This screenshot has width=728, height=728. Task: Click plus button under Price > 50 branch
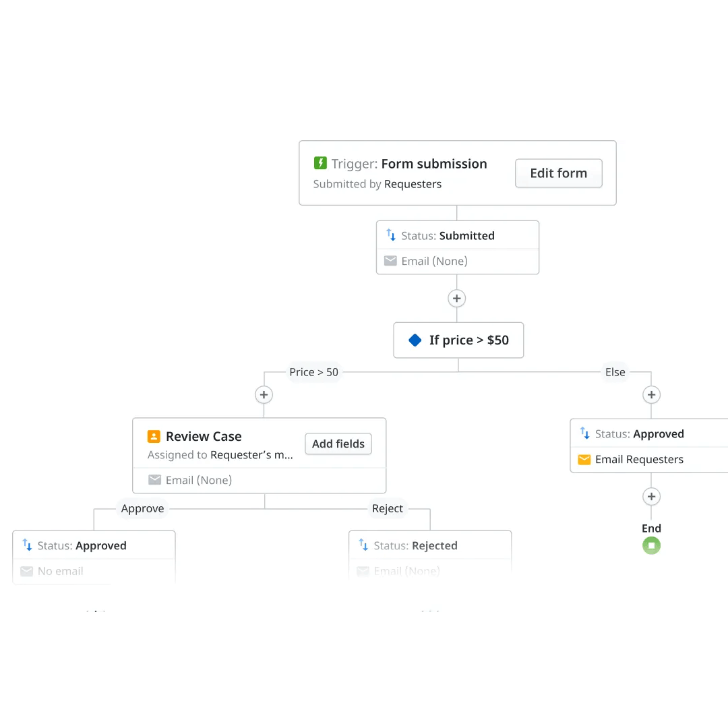264,394
